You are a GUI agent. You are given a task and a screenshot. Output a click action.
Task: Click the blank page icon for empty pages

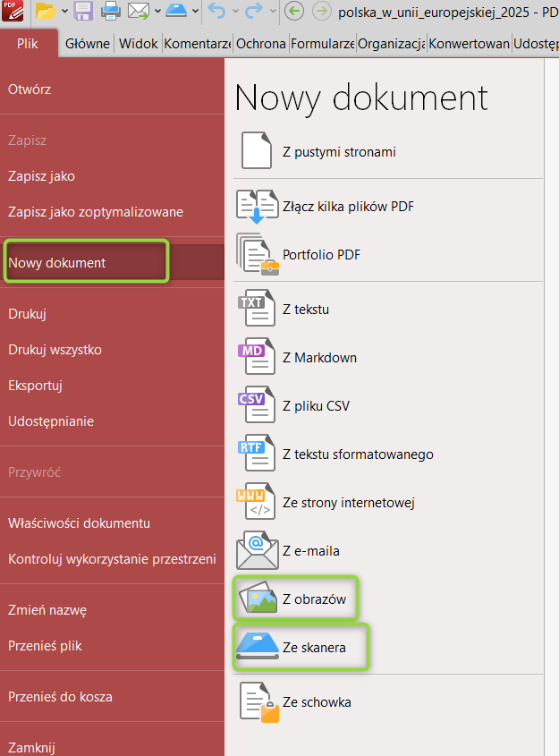257,151
